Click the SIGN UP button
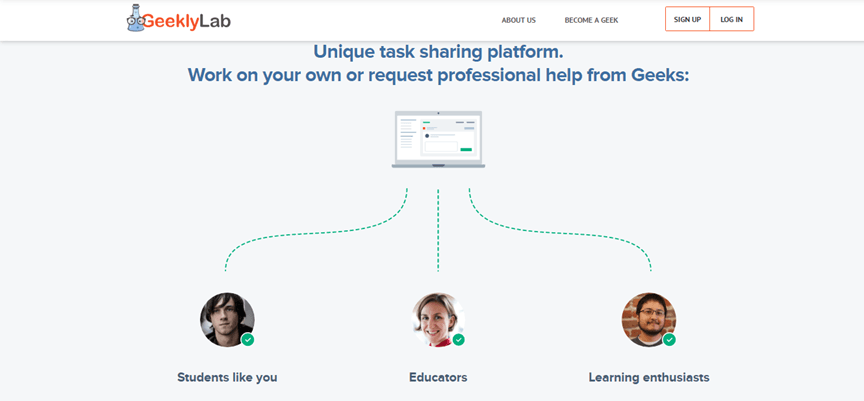 tap(687, 19)
